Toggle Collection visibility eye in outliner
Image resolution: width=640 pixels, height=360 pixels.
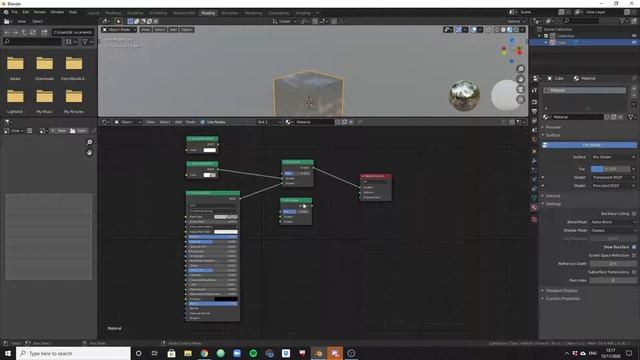(634, 36)
